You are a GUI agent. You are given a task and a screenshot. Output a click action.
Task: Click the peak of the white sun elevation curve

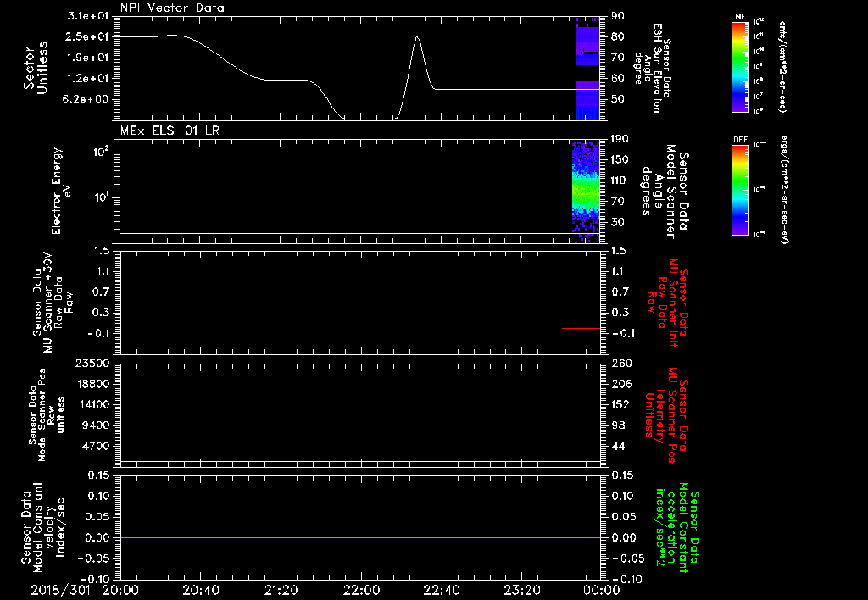417,36
